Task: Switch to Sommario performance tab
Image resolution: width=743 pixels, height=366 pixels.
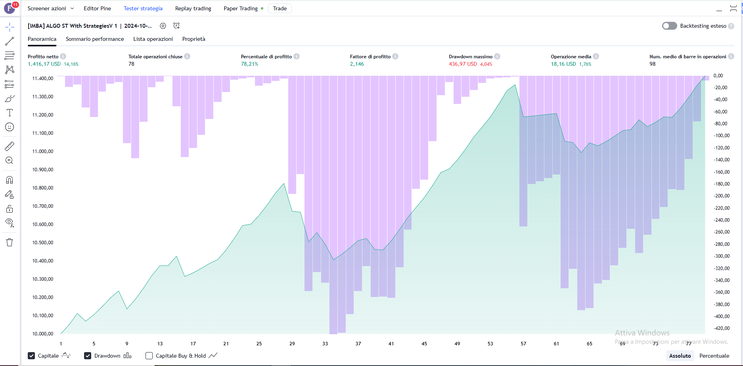Action: [x=95, y=39]
